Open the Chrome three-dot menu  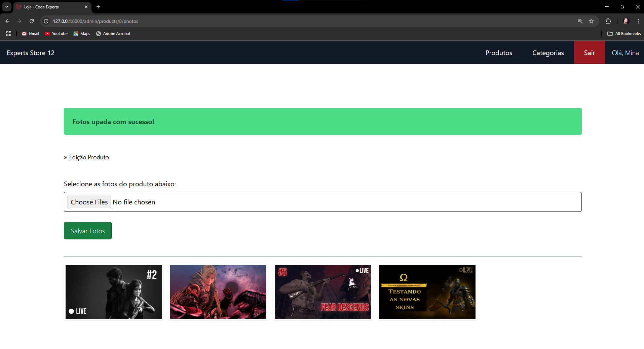638,21
